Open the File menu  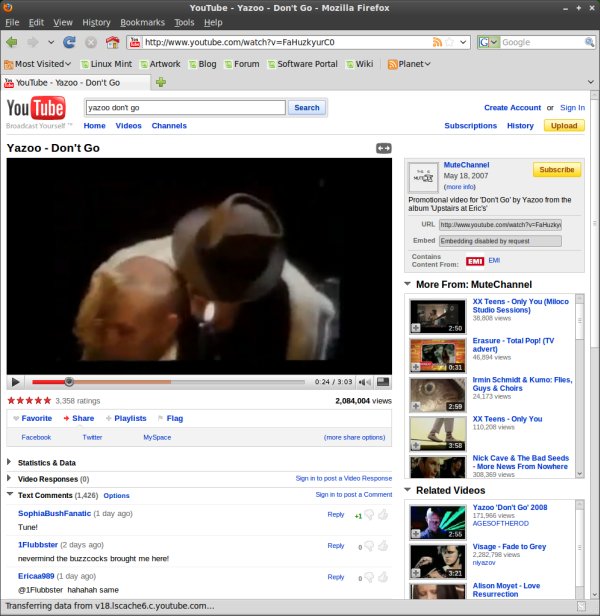point(12,22)
